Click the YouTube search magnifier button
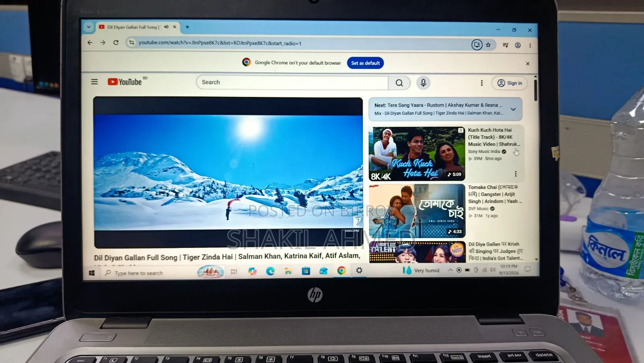644x363 pixels. (399, 82)
